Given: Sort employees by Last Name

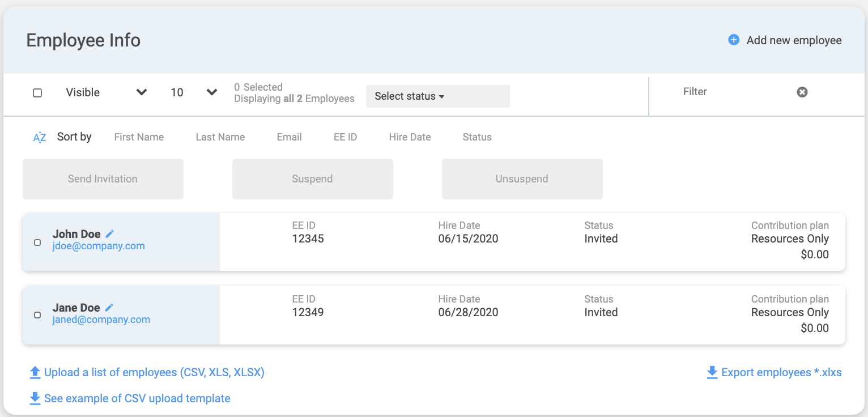Looking at the screenshot, I should click(x=220, y=137).
